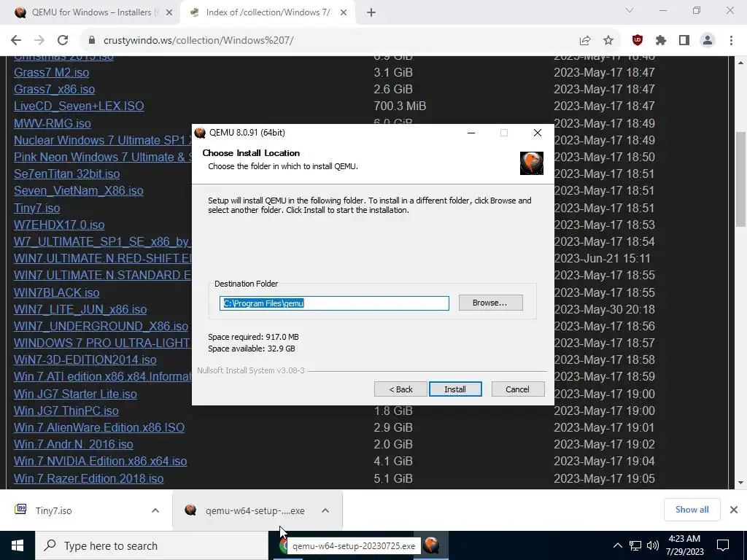
Task: Click the address bar URL
Action: pyautogui.click(x=198, y=41)
